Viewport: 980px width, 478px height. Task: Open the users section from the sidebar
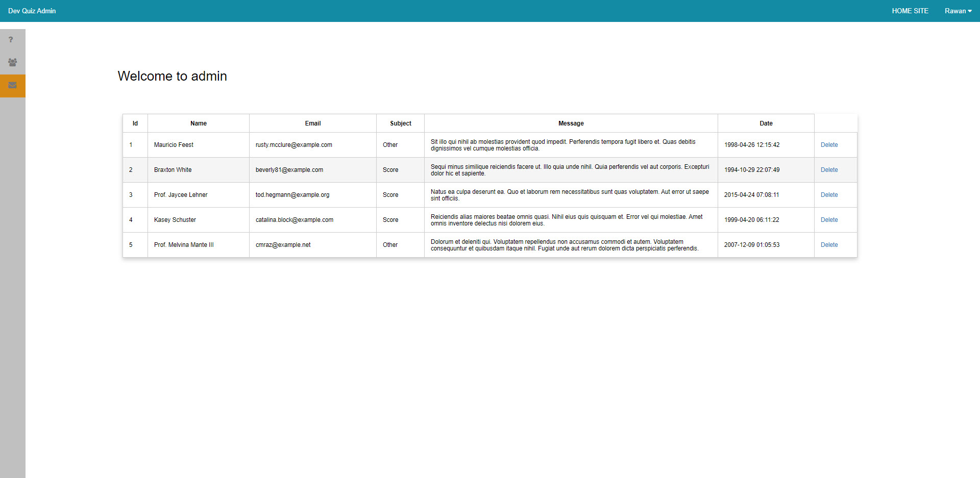(x=12, y=62)
